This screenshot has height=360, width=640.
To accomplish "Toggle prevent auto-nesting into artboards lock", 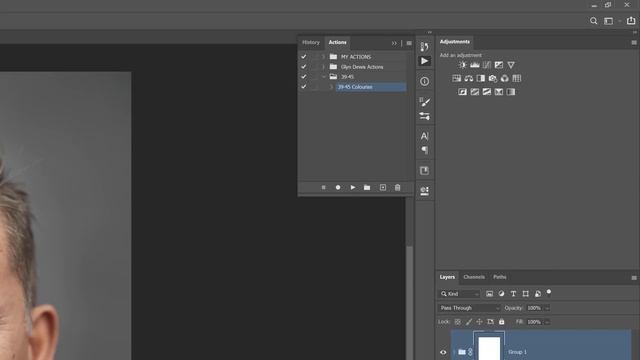I will tap(490, 322).
